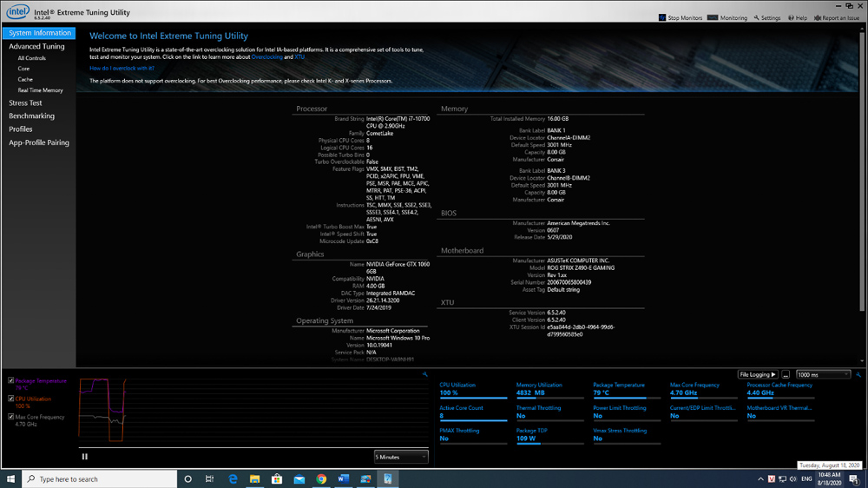Click the PMAX Throttling monitor tile
Image resolution: width=868 pixels, height=488 pixels.
click(473, 435)
